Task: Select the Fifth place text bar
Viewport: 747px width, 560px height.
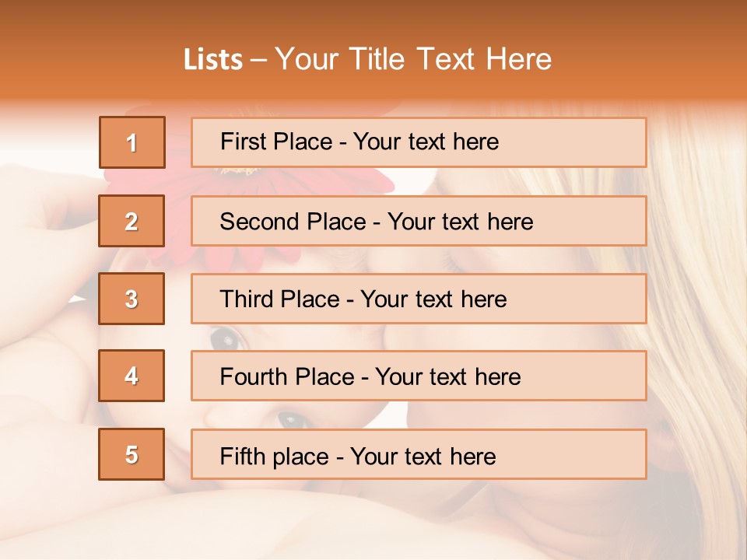Action: click(419, 454)
